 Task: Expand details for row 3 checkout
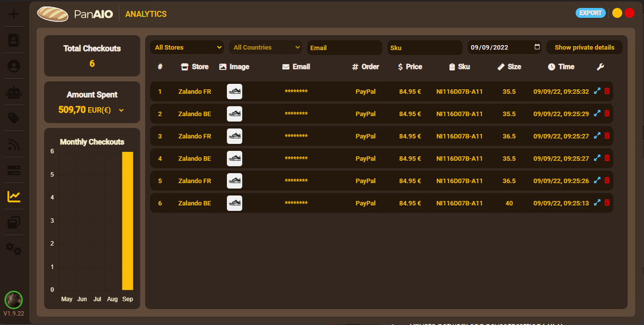597,136
